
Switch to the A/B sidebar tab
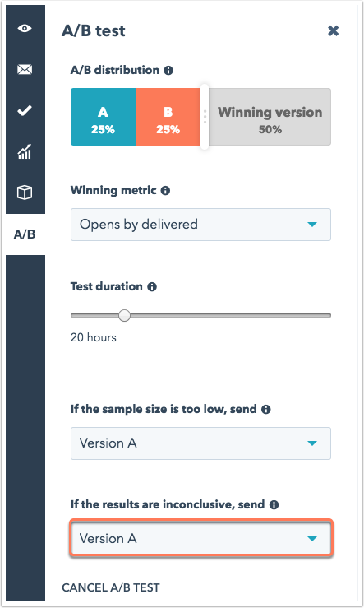point(25,234)
